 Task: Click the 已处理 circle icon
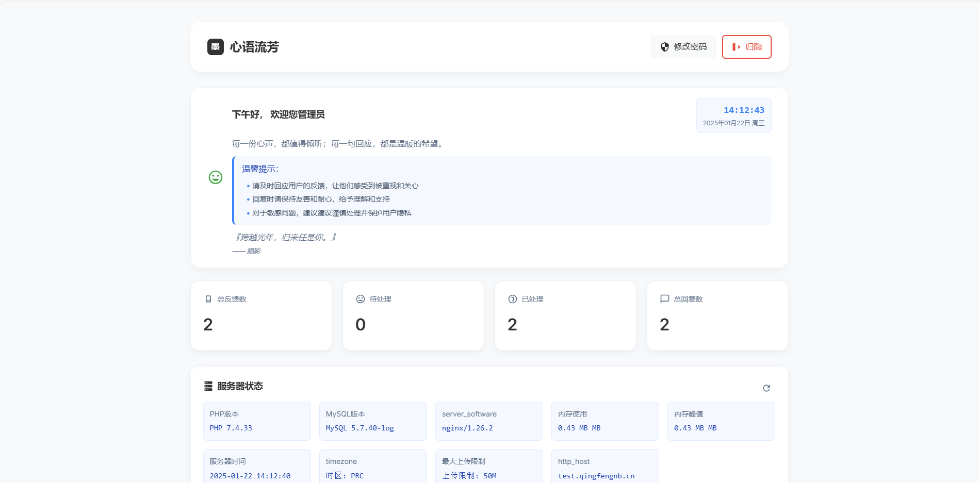pos(513,299)
